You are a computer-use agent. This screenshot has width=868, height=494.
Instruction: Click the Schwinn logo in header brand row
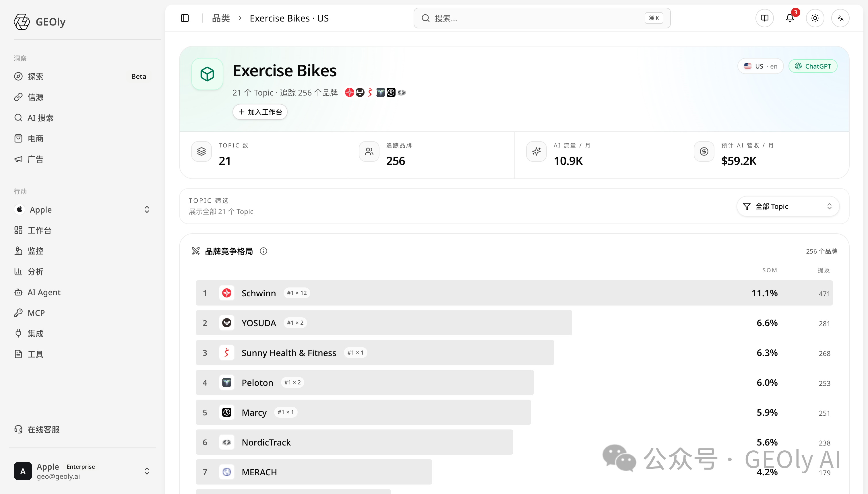pos(349,92)
